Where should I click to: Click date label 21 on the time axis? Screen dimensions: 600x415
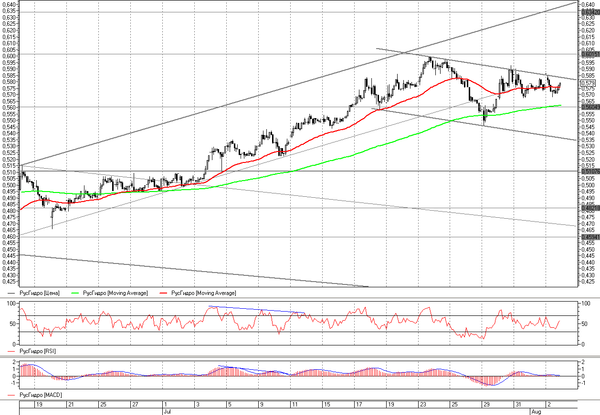pos(71,404)
